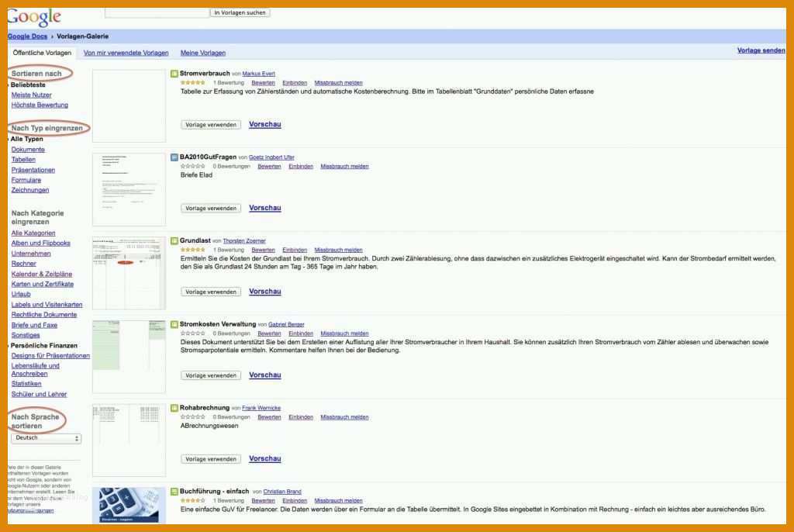The height and width of the screenshot is (532, 794).
Task: Click spreadsheet icon beside Buchführung - einfach
Action: coord(174,492)
